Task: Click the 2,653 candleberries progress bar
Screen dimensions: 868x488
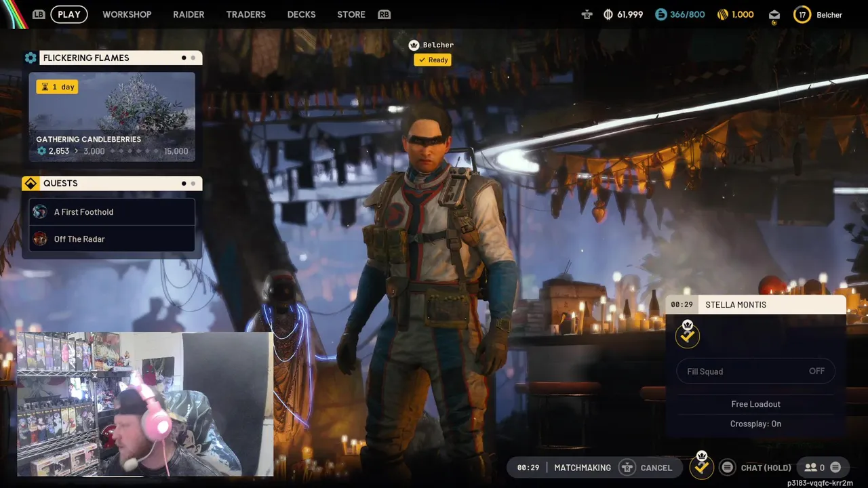Action: pyautogui.click(x=112, y=151)
